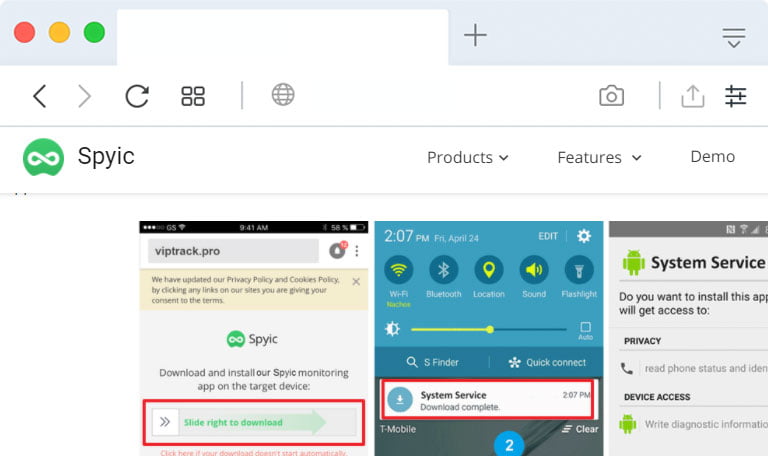The width and height of the screenshot is (768, 456).
Task: Select the empty browser tab
Action: tap(283, 37)
